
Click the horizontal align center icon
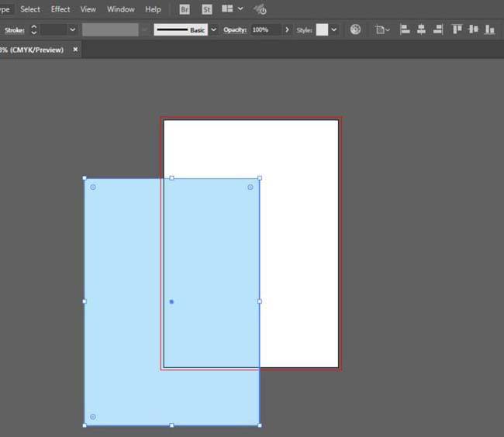[421, 29]
